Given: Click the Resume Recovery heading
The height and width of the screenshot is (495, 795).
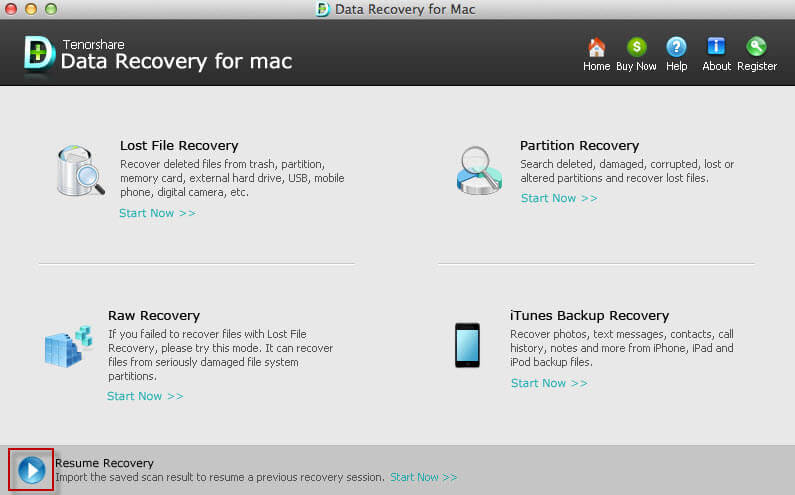Looking at the screenshot, I should click(x=104, y=463).
